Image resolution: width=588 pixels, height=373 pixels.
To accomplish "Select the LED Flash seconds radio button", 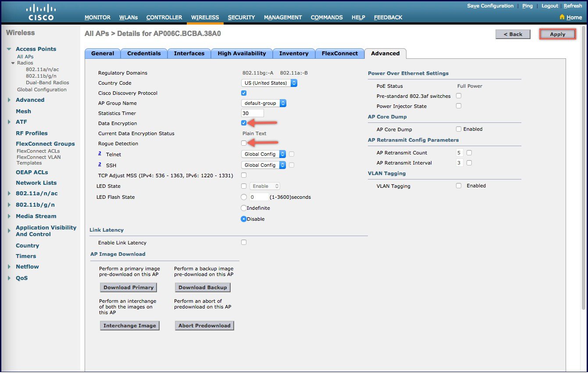I will tap(244, 197).
